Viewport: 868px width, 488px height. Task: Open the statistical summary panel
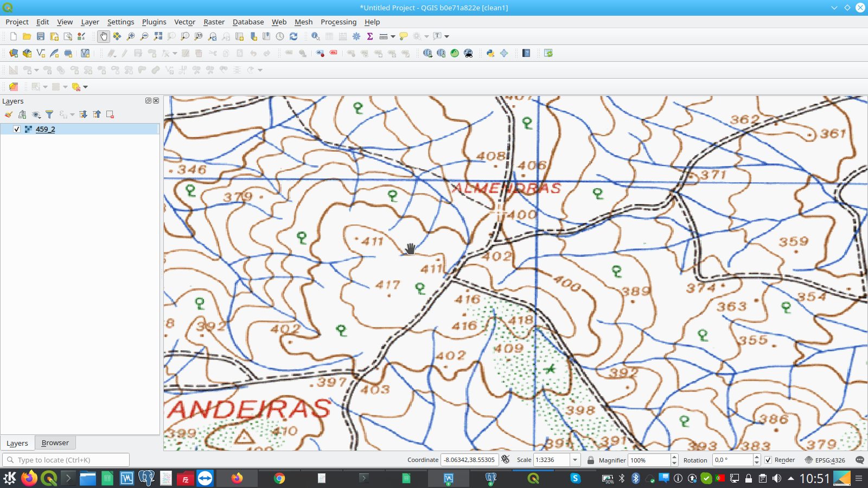point(369,36)
